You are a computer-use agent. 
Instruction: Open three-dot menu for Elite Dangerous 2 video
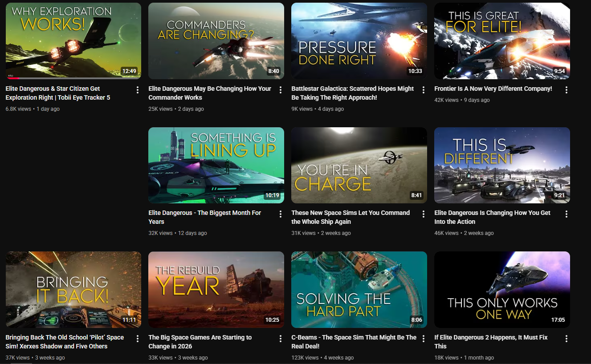(567, 339)
